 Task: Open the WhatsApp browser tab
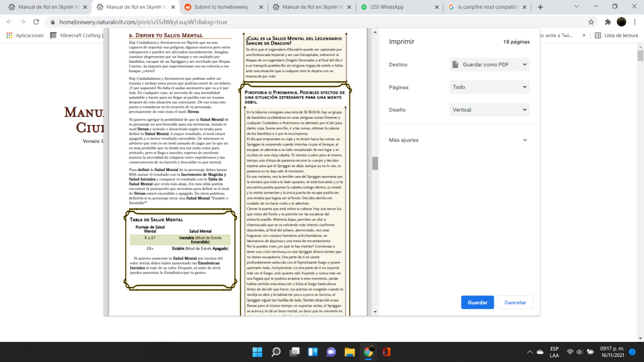387,7
